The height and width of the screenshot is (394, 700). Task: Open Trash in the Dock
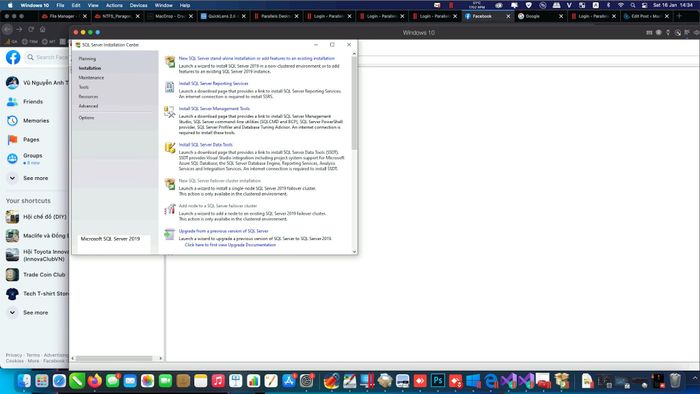(675, 381)
